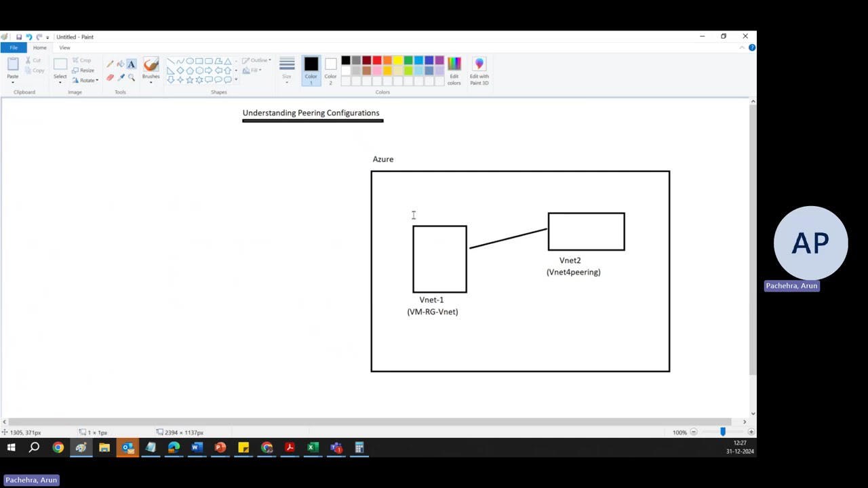The height and width of the screenshot is (488, 868).
Task: Click the horizontal scrollbar right arrow
Action: 744,422
